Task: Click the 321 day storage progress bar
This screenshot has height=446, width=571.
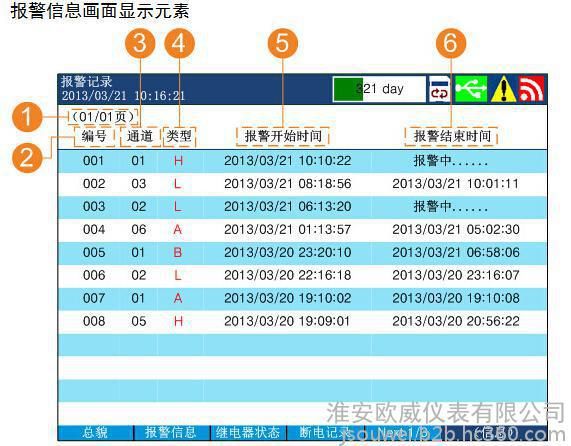Action: (379, 89)
